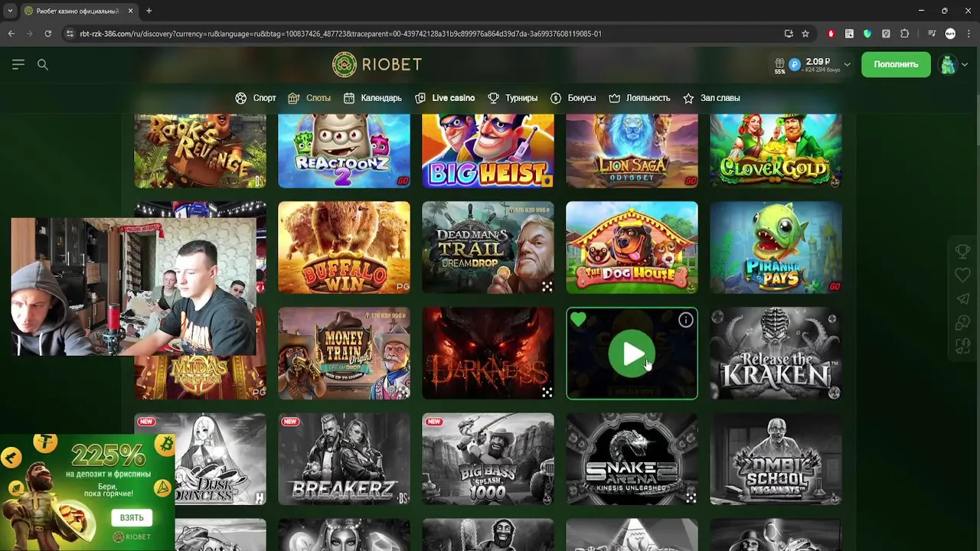The height and width of the screenshot is (551, 980).
Task: Open the Dead Man's Trail Dream Drop slot
Action: point(488,247)
